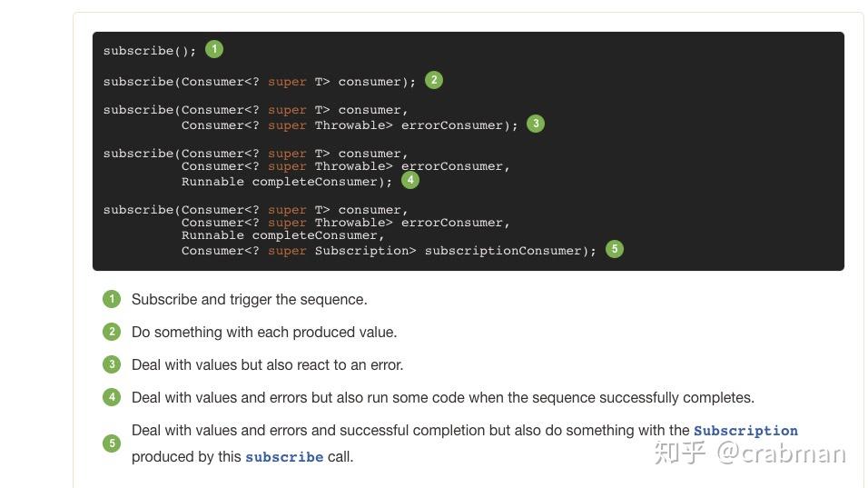
Task: Click the first orange "super" keyword in code
Action: [287, 82]
